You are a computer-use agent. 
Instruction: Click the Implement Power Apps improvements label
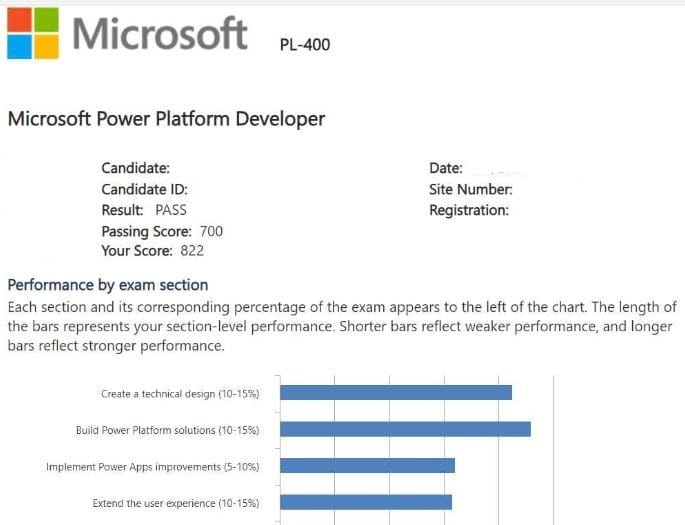pyautogui.click(x=153, y=466)
